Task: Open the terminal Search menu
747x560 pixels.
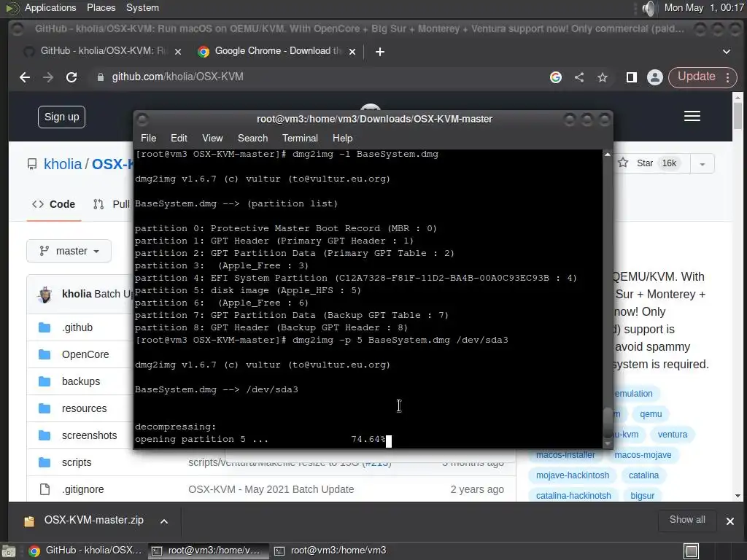Action: pos(252,138)
